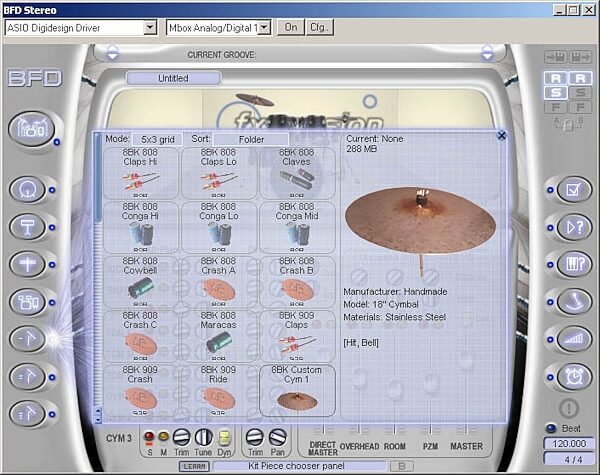The image size is (600, 475).
Task: Open the toms slot button
Action: click(28, 302)
